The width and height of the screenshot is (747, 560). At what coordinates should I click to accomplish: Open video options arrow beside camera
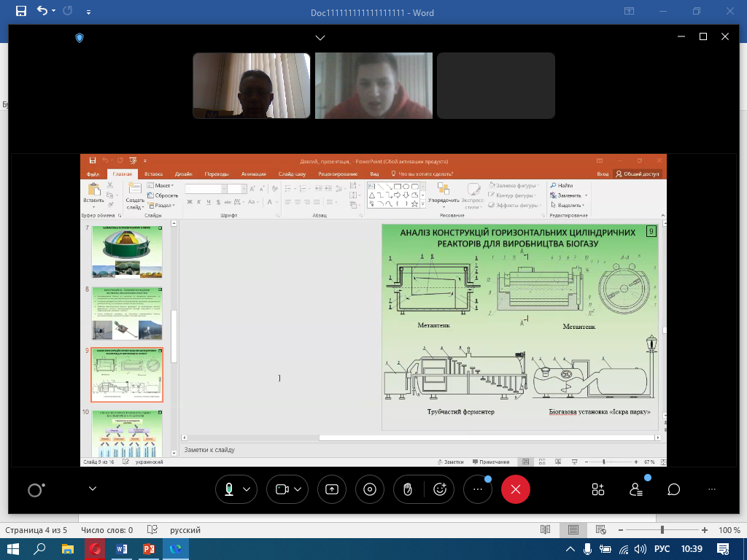[x=298, y=489]
